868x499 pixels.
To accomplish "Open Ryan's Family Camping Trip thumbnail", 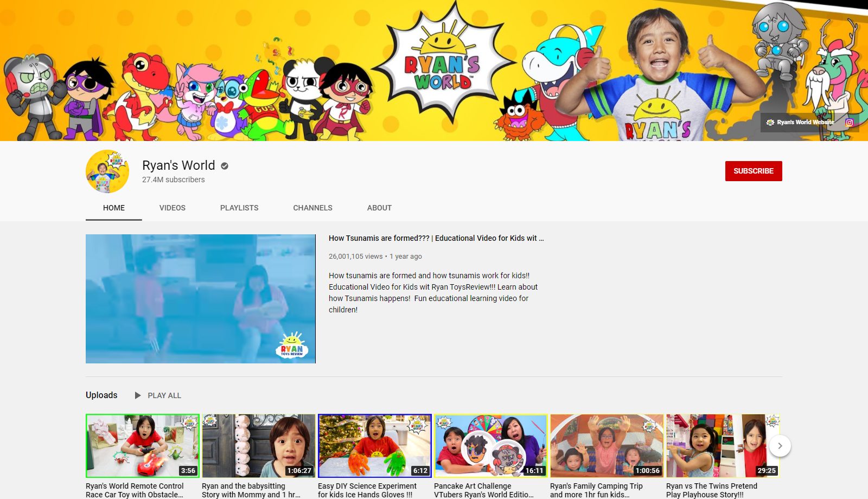I will (x=607, y=446).
